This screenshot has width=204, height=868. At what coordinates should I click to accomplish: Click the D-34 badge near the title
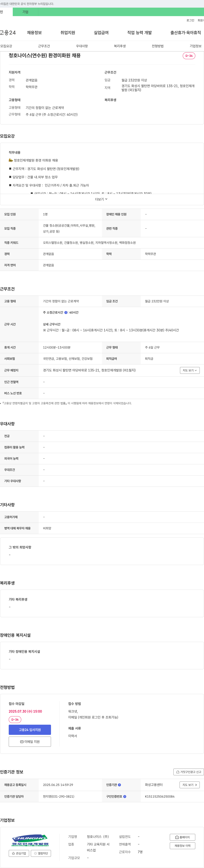coord(189,56)
